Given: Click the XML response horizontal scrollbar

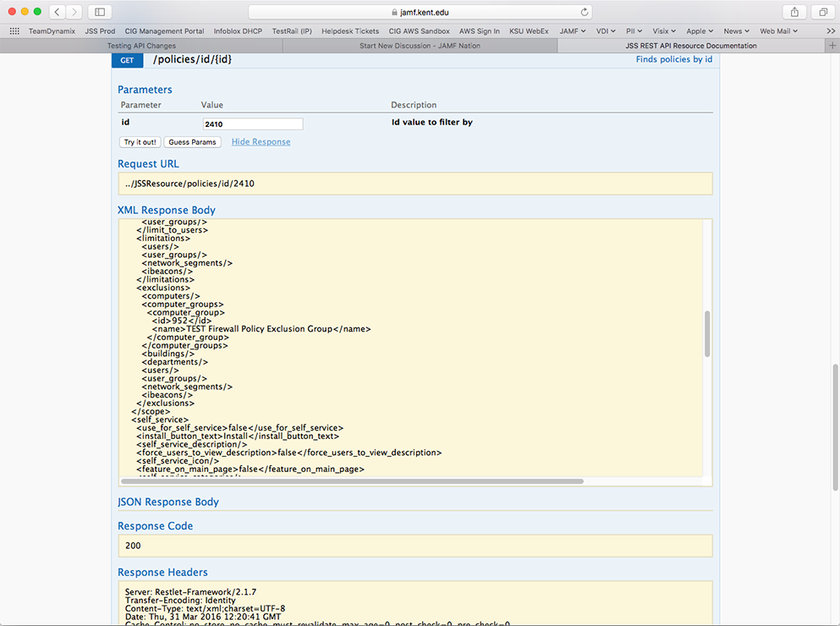Looking at the screenshot, I should (352, 481).
